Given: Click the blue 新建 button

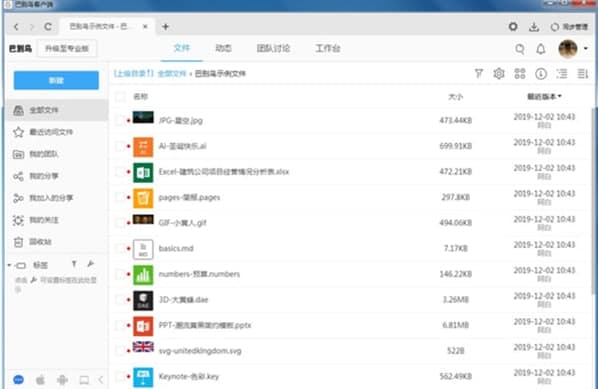Looking at the screenshot, I should (56, 80).
